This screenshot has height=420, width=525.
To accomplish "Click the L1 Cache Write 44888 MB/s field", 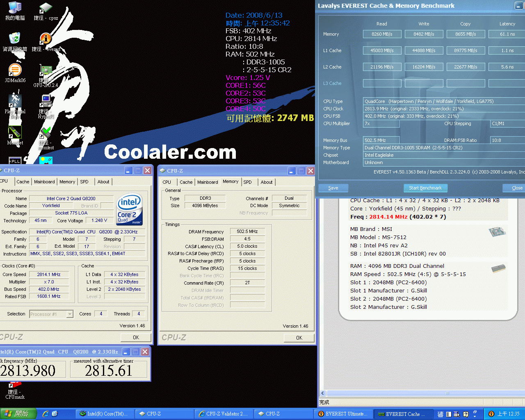I will 424,50.
